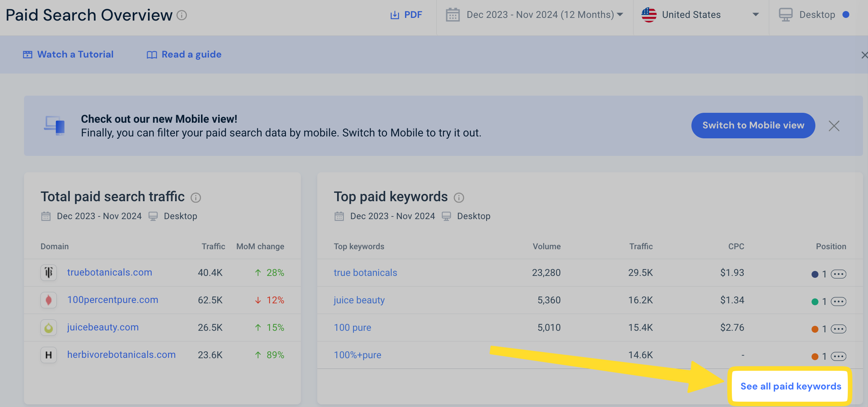Viewport: 868px width, 407px height.
Task: Open truebotanicals.com domain link
Action: (109, 272)
